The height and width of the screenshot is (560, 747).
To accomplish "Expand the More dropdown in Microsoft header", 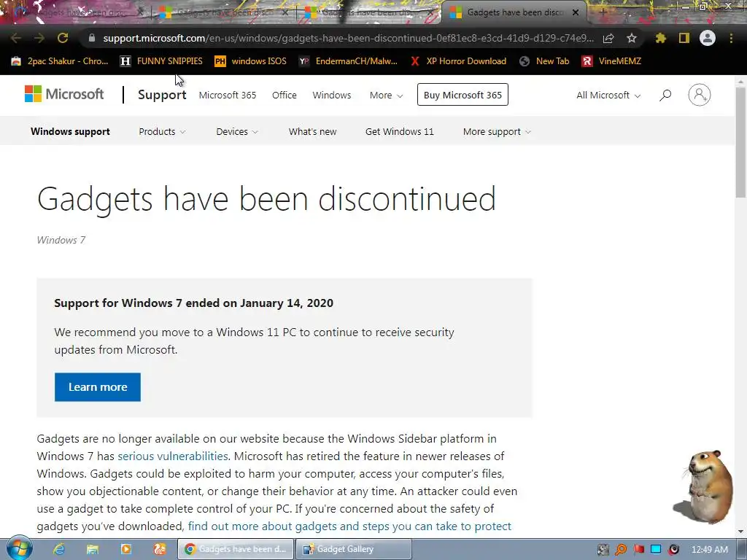I will pos(387,96).
